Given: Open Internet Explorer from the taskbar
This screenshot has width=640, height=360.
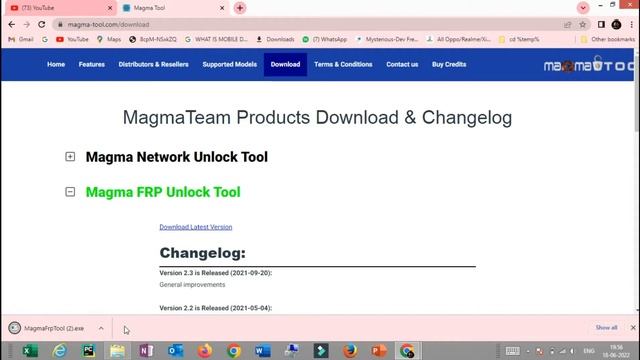Looking at the screenshot, I should [x=60, y=351].
